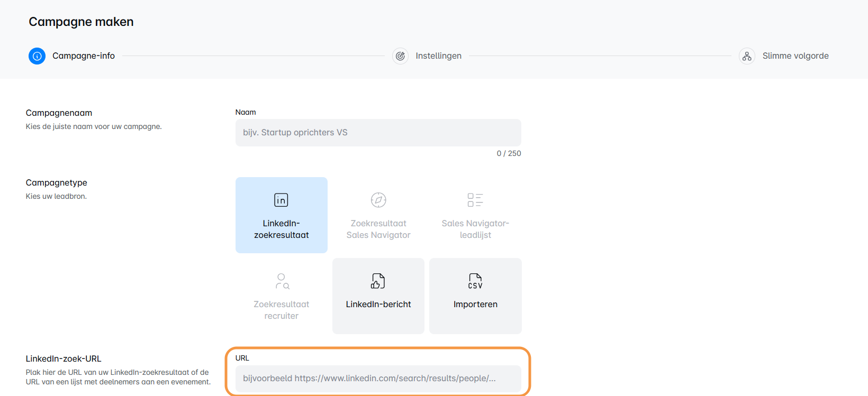Click the Slimme volgorde step icon

pyautogui.click(x=747, y=56)
